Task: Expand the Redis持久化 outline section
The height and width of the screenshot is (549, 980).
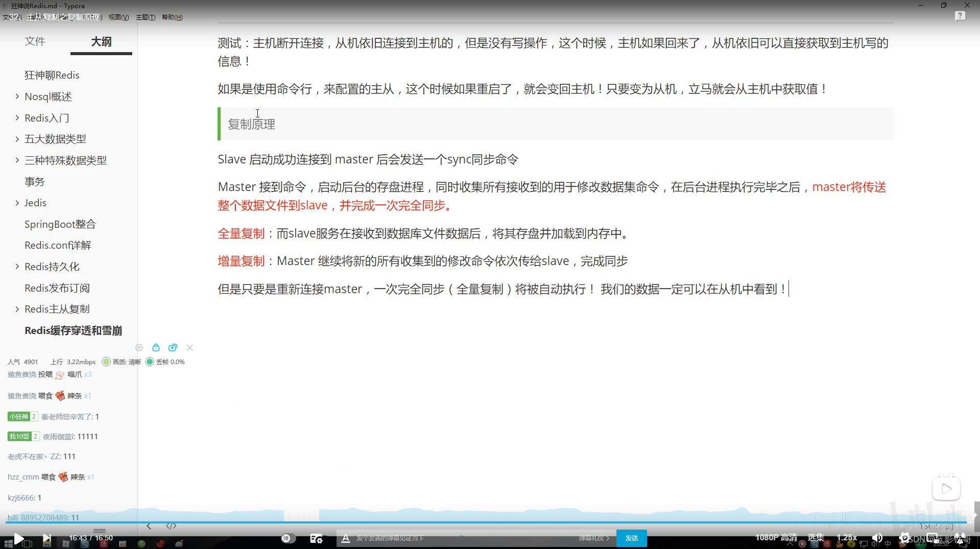Action: tap(17, 267)
